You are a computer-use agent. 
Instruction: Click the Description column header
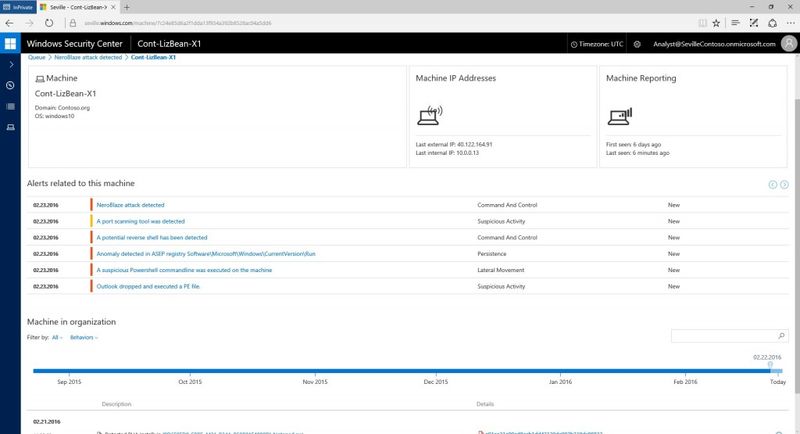point(116,404)
